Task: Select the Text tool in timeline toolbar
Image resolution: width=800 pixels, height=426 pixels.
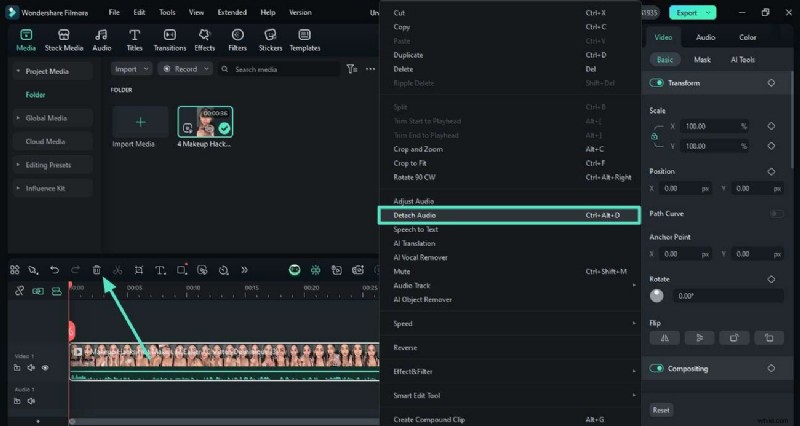Action: coord(160,270)
